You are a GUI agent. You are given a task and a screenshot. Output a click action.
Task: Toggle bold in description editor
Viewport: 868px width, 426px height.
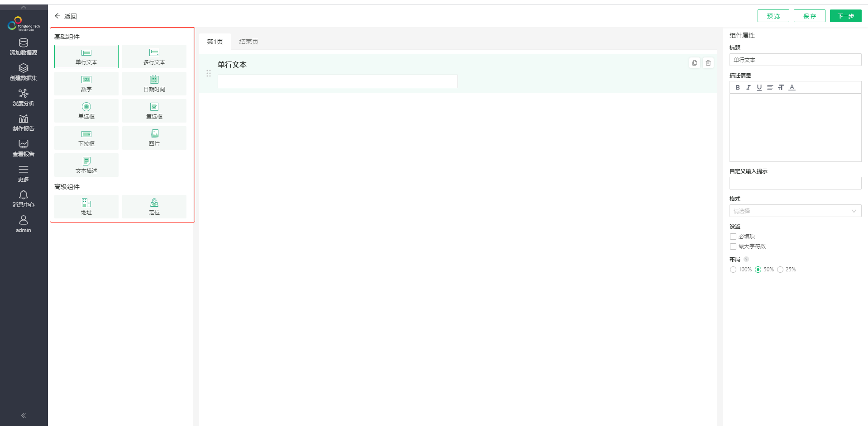738,87
